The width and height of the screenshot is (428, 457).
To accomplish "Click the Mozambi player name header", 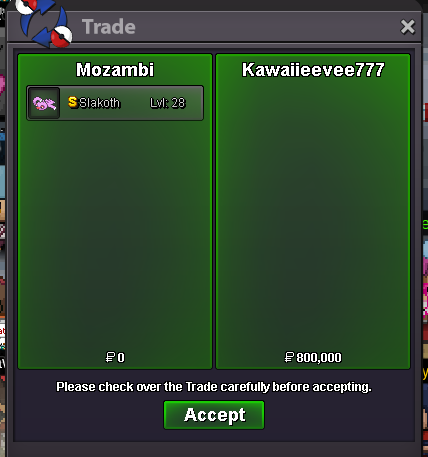I will click(115, 70).
